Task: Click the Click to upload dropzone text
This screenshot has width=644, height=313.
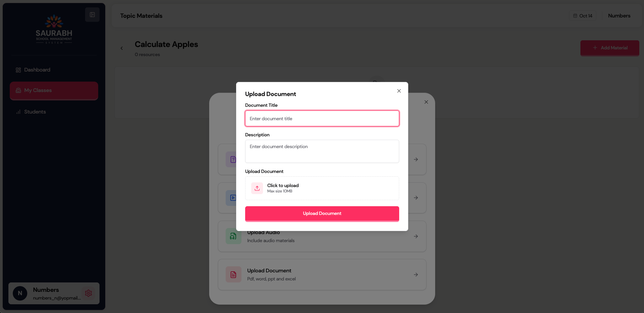Action: [x=283, y=185]
